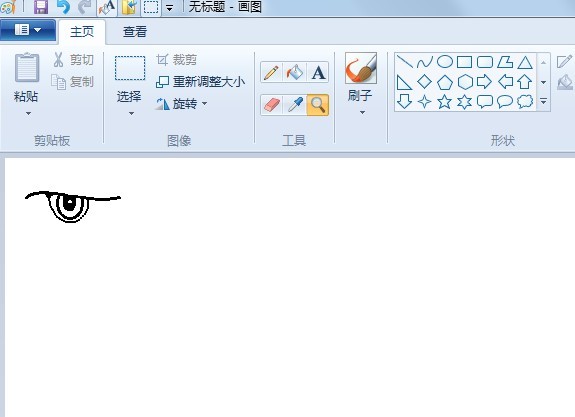The image size is (575, 417).
Task: Open the shape fill option icon
Action: click(x=565, y=83)
